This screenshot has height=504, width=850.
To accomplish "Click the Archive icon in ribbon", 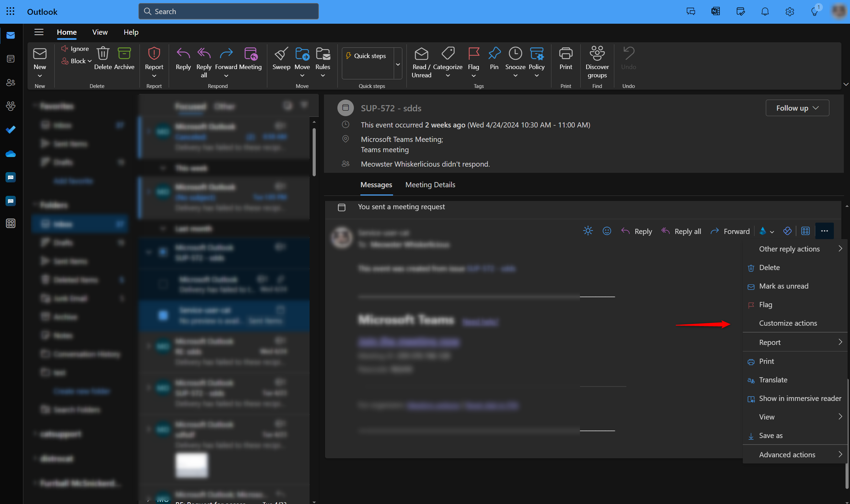I will click(124, 54).
